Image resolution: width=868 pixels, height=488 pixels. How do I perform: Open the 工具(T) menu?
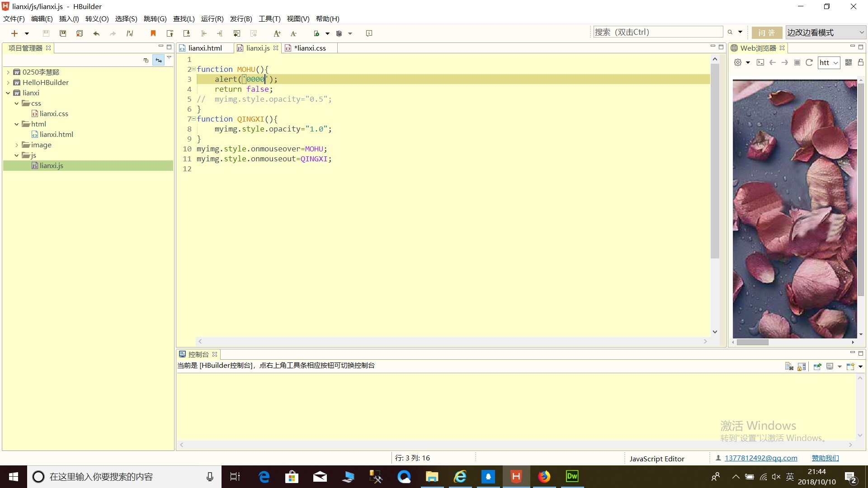pos(269,19)
